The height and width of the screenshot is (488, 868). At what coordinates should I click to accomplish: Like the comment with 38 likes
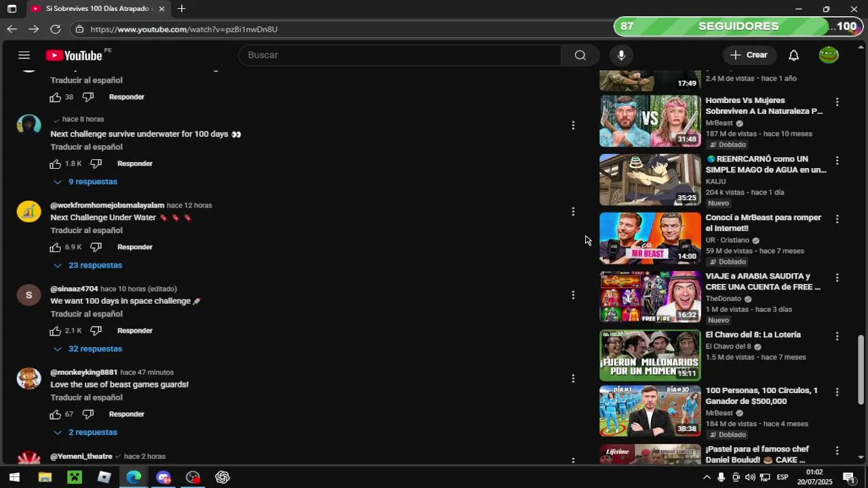(x=56, y=97)
